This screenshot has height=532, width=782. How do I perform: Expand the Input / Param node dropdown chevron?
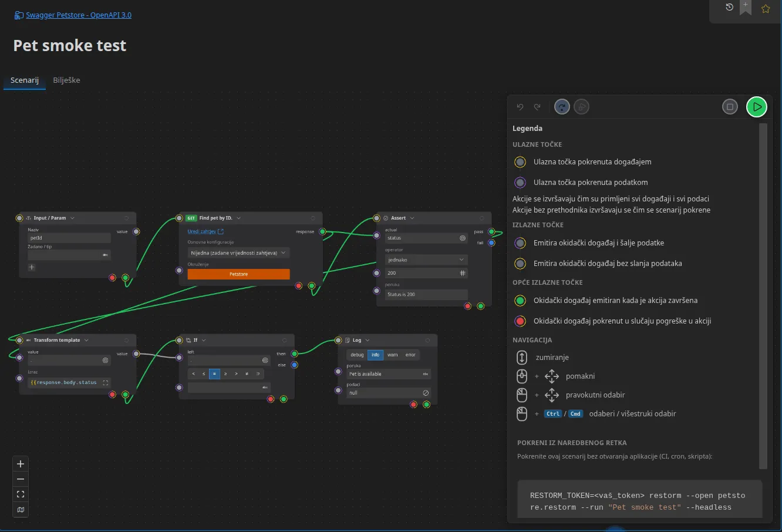(x=72, y=218)
